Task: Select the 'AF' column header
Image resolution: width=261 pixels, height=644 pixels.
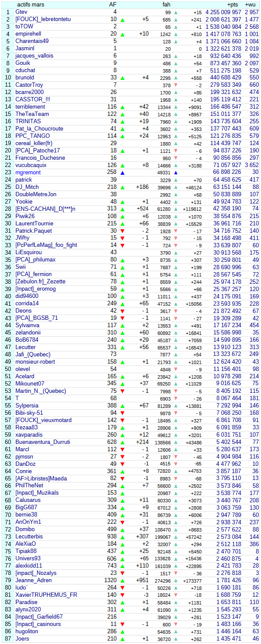Action: pyautogui.click(x=113, y=5)
